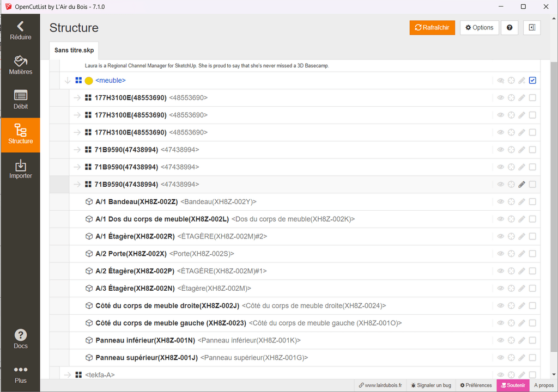Click the Plus more options icon
Image resolution: width=558 pixels, height=392 pixels.
[20, 373]
